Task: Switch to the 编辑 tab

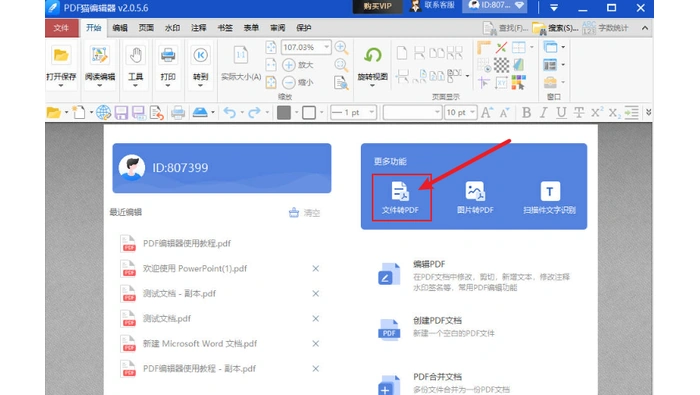Action: [120, 28]
